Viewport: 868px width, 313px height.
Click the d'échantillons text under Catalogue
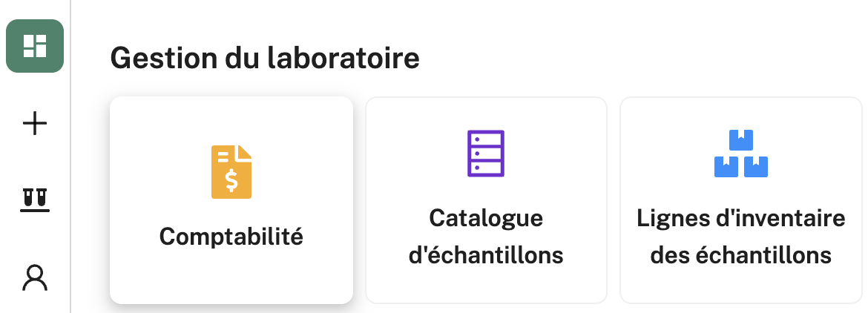tap(486, 255)
